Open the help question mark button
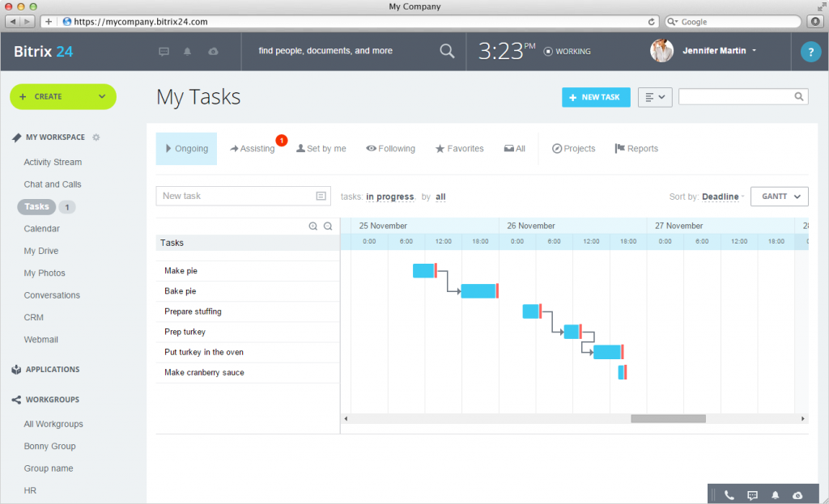This screenshot has width=829, height=504. 810,52
